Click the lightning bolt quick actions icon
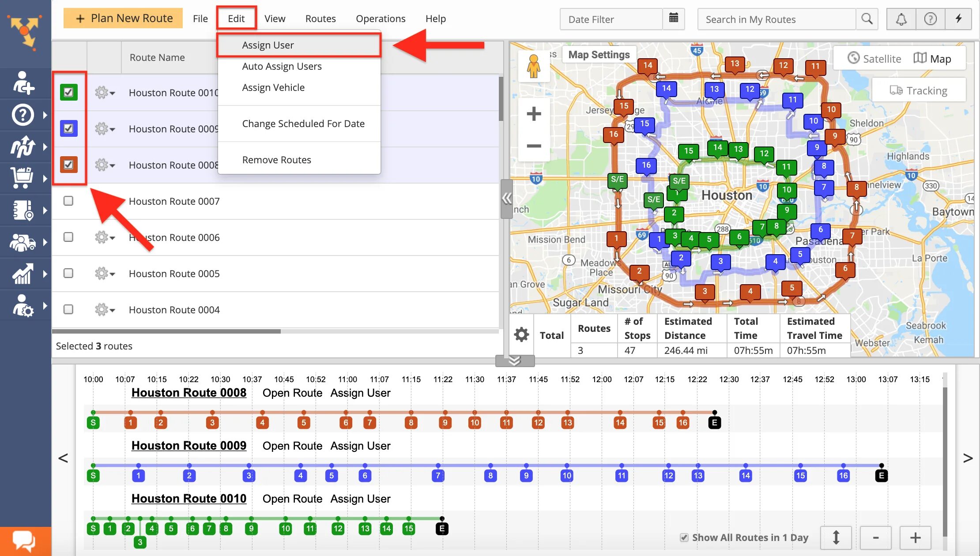Screen dimensions: 980x556 click(x=958, y=19)
